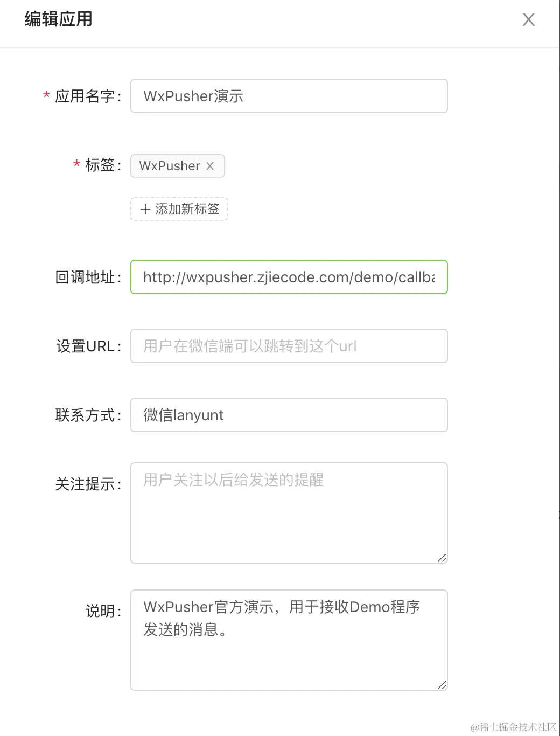Viewport: 560px width, 736px height.
Task: Click inside the 说明 description textarea
Action: [x=289, y=639]
